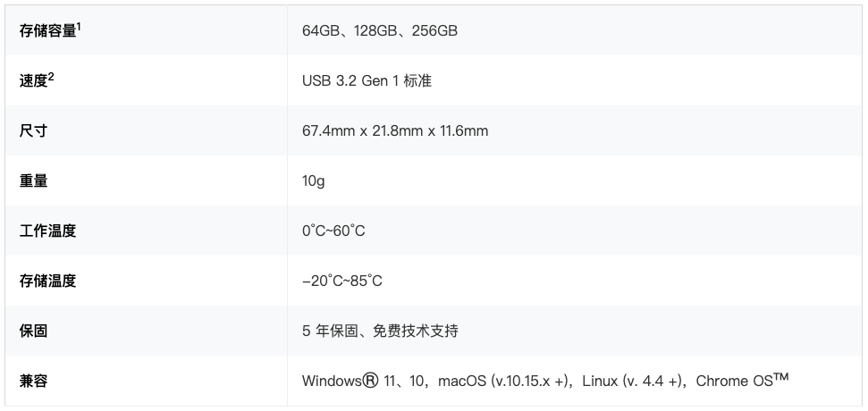This screenshot has height=411, width=868.
Task: Click the 重量 row label
Action: (34, 180)
